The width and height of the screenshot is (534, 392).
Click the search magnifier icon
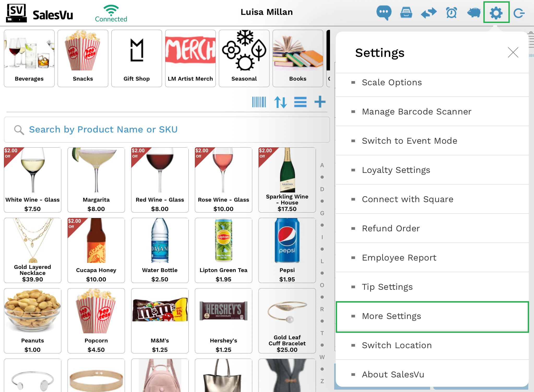click(x=19, y=130)
